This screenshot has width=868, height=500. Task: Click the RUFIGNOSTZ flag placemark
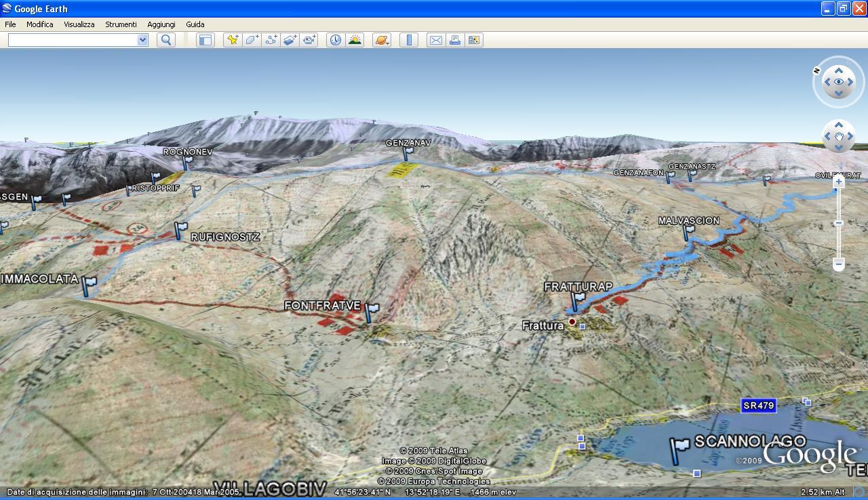(180, 230)
